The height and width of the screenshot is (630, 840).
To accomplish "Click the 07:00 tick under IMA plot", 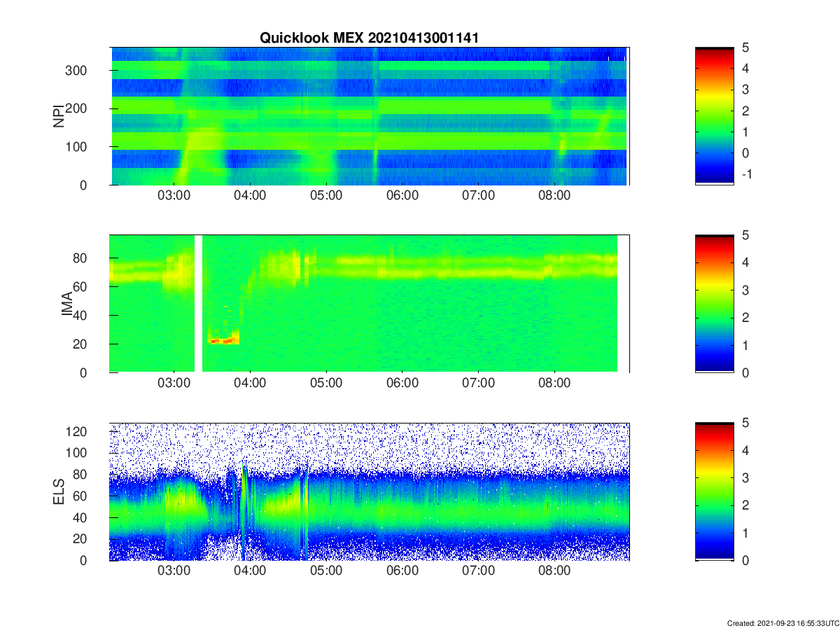I will pyautogui.click(x=478, y=384).
